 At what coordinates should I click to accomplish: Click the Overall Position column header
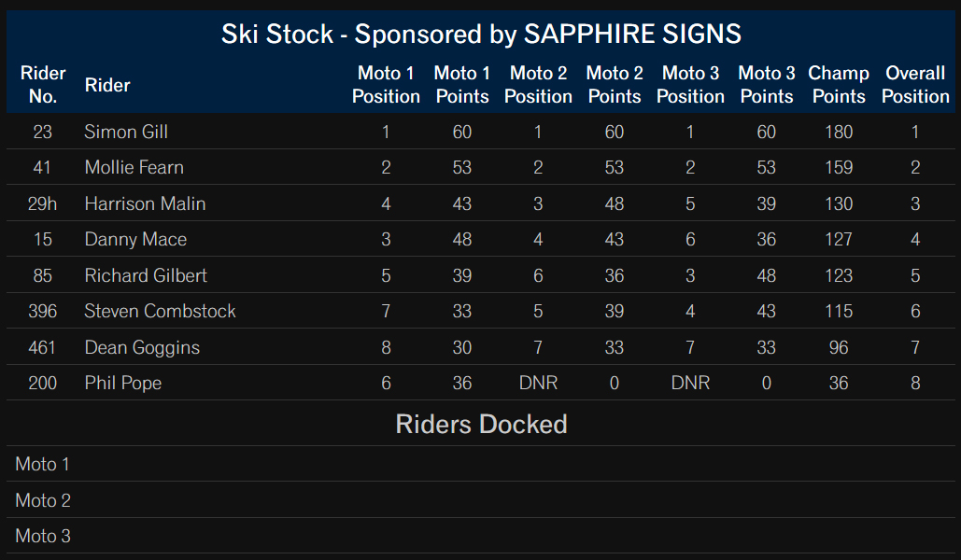(x=915, y=85)
